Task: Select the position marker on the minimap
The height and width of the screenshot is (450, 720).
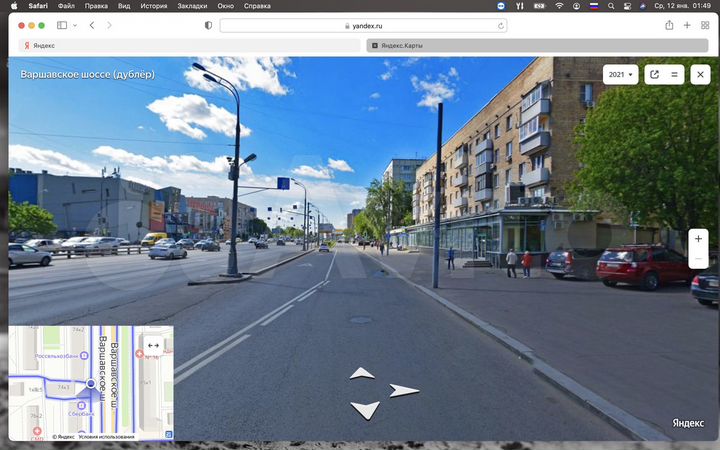Action: 91,383
